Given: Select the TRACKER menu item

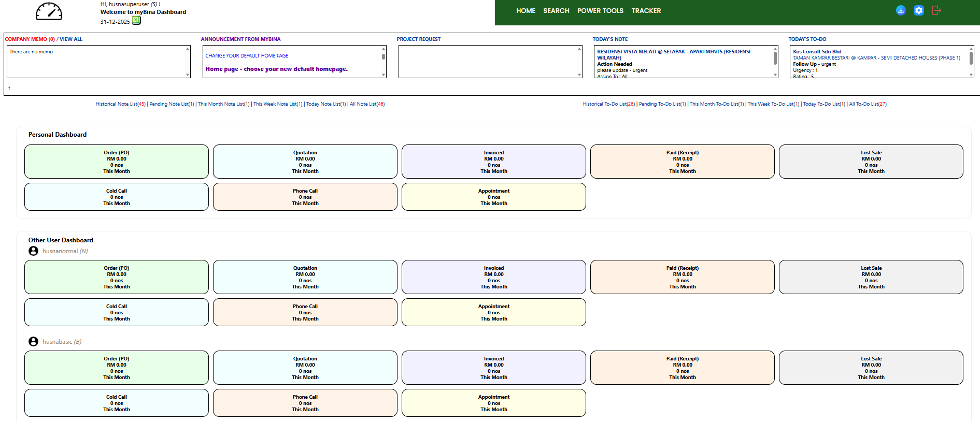Looking at the screenshot, I should click(x=646, y=11).
